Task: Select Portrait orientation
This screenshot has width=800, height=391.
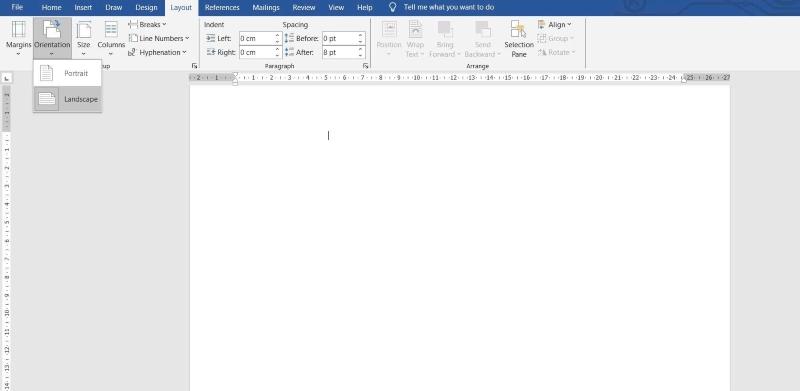Action: [x=68, y=73]
